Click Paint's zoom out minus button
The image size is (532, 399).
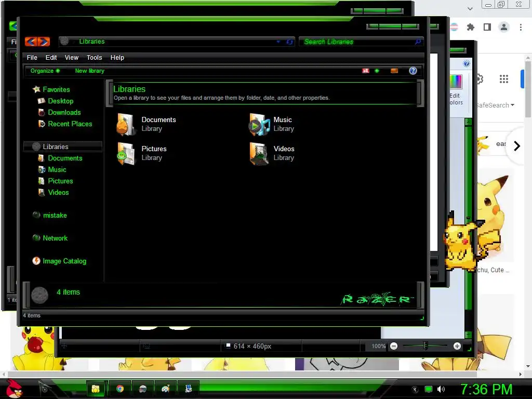coord(394,346)
